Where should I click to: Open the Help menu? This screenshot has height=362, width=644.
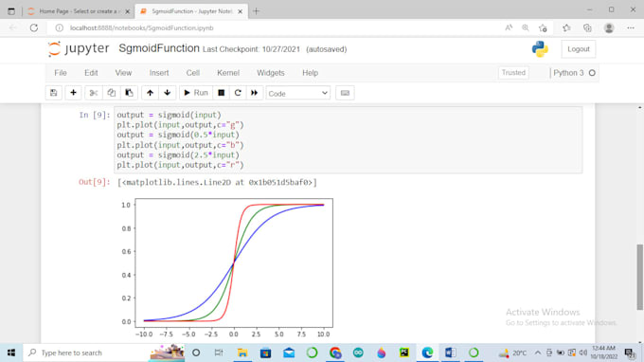click(x=310, y=73)
